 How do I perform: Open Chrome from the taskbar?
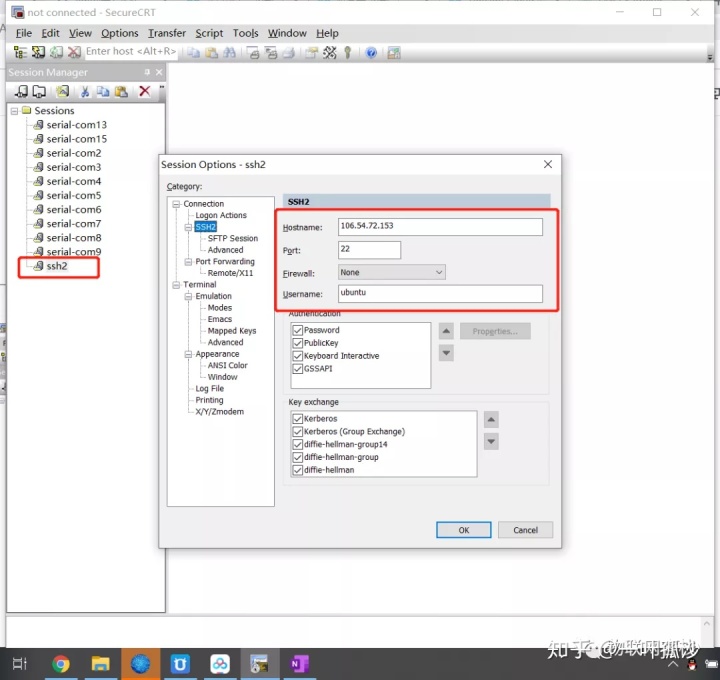tap(61, 664)
